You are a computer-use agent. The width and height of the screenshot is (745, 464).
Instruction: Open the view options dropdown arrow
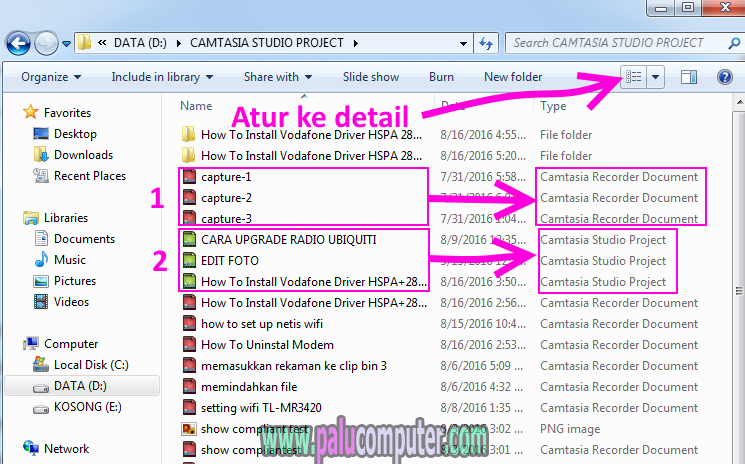coord(655,76)
